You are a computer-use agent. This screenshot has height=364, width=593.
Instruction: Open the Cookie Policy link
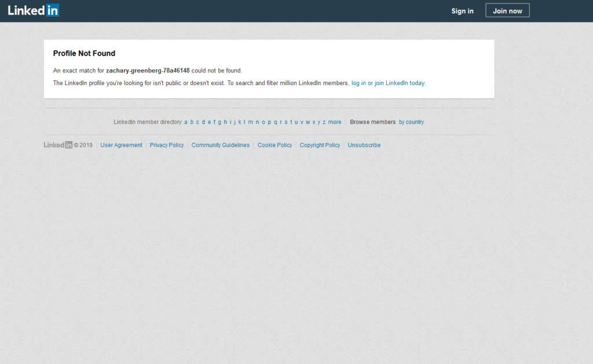coord(274,145)
